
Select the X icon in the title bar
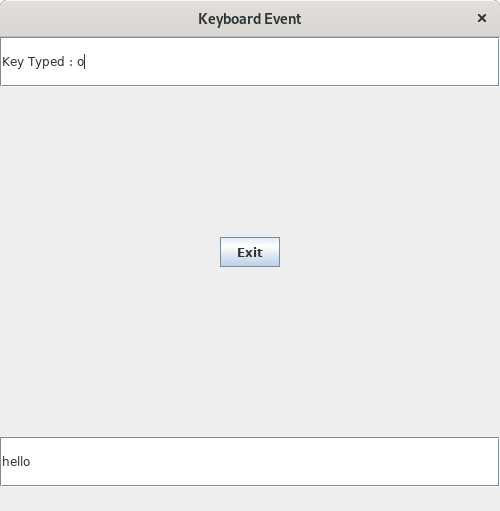tap(482, 18)
